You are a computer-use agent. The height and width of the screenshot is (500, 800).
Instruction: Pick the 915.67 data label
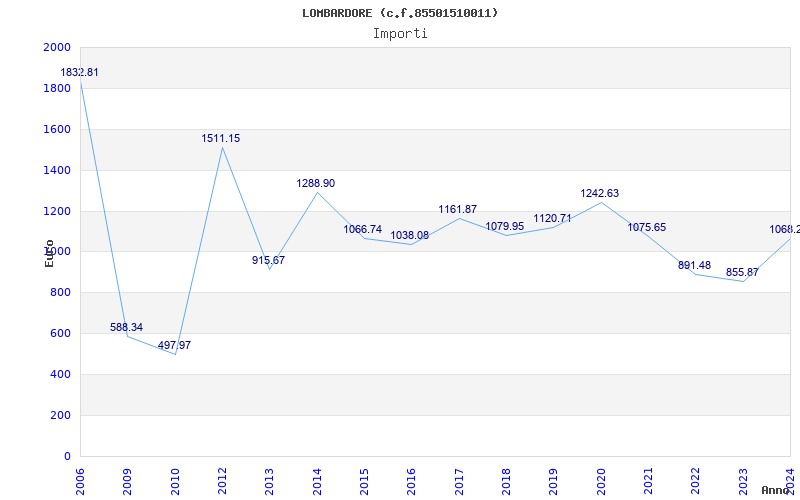tap(268, 260)
